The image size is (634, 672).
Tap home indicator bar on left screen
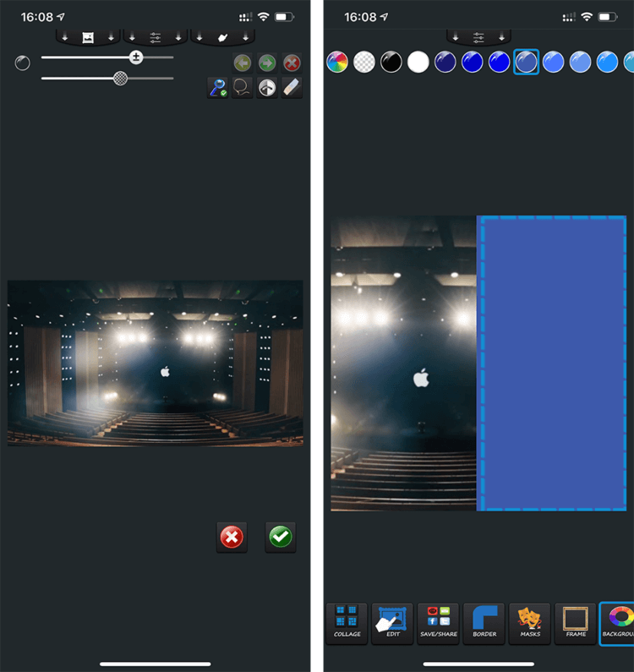156,664
